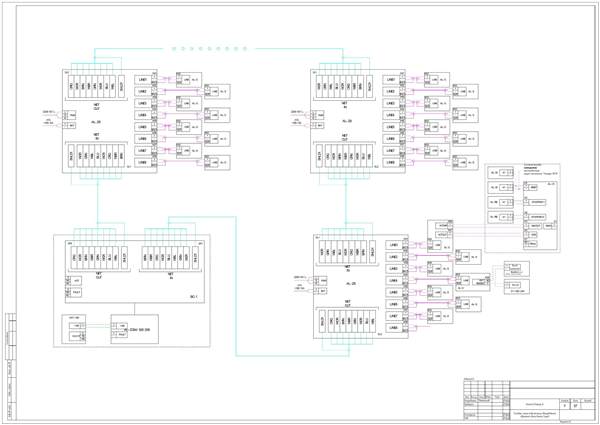Select the LINE1 block in upper-left unit
The image size is (600, 425).
tap(142, 80)
